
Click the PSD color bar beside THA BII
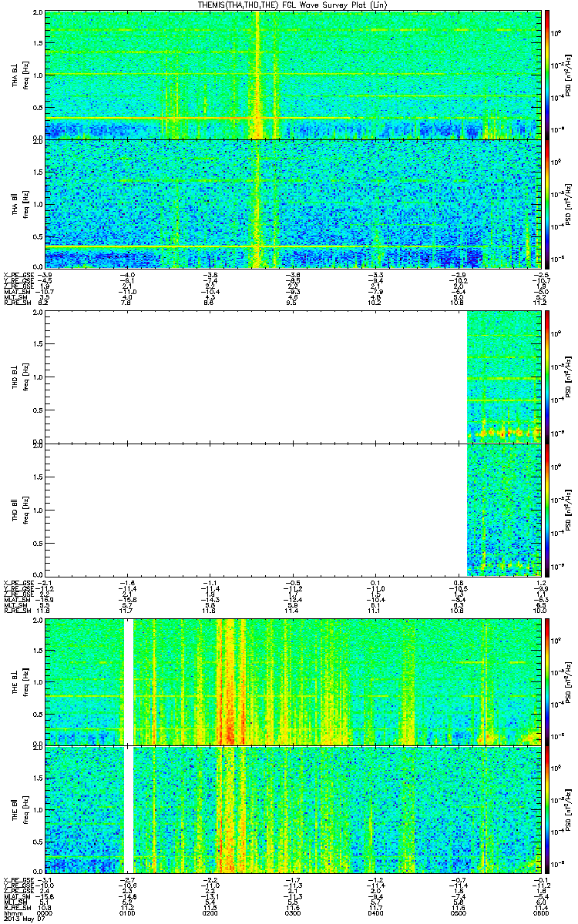tap(548, 204)
